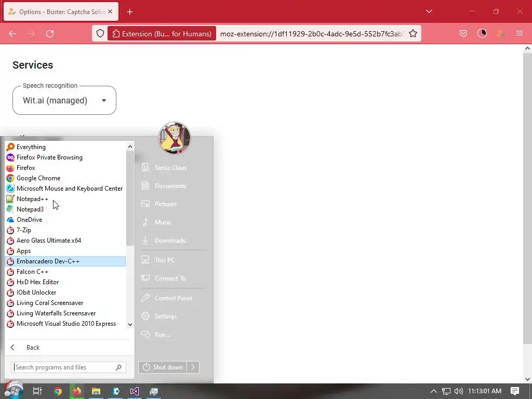The height and width of the screenshot is (399, 532).
Task: Launch Notepad++ from the programs list
Action: point(65,199)
